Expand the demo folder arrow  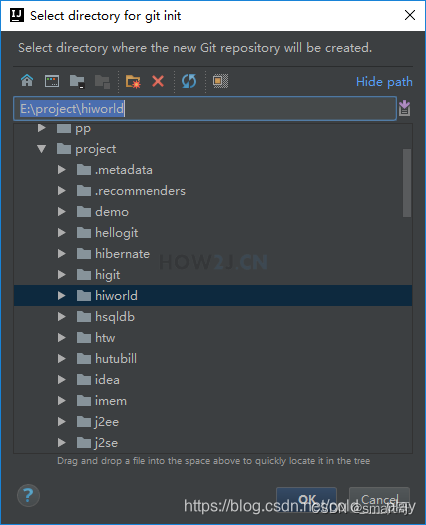coord(62,212)
